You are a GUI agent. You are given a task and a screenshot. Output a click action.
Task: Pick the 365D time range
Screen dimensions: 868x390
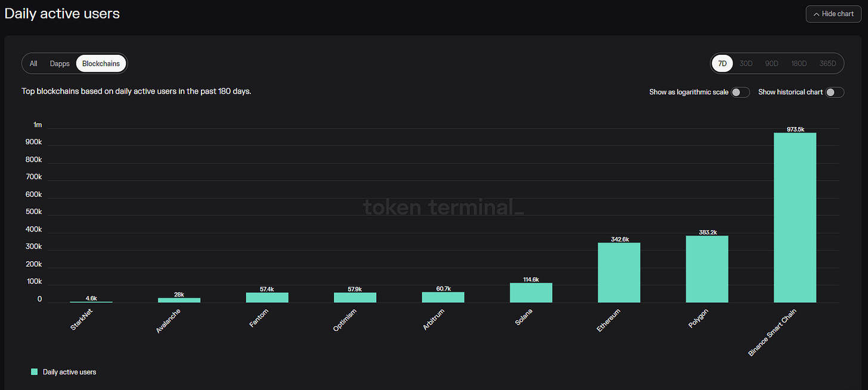827,63
